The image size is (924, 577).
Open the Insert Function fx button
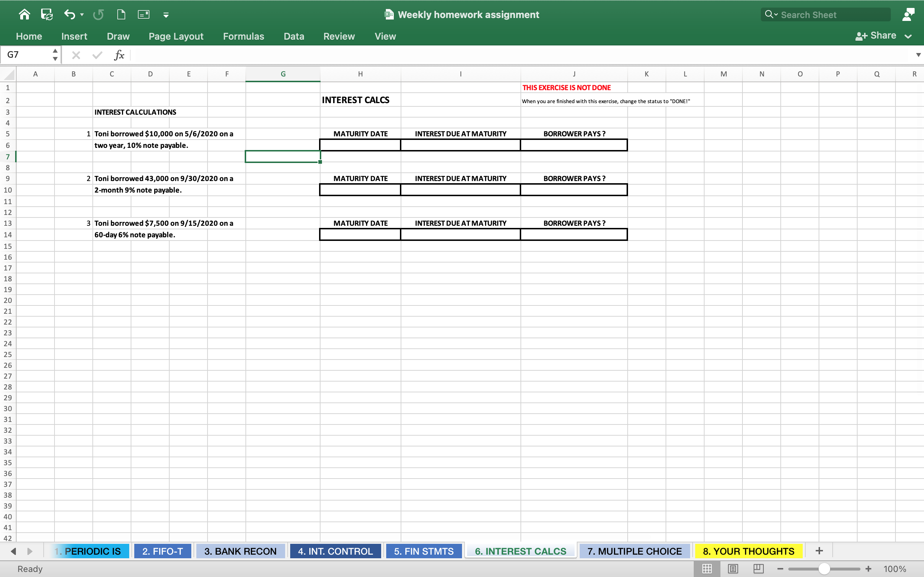119,55
